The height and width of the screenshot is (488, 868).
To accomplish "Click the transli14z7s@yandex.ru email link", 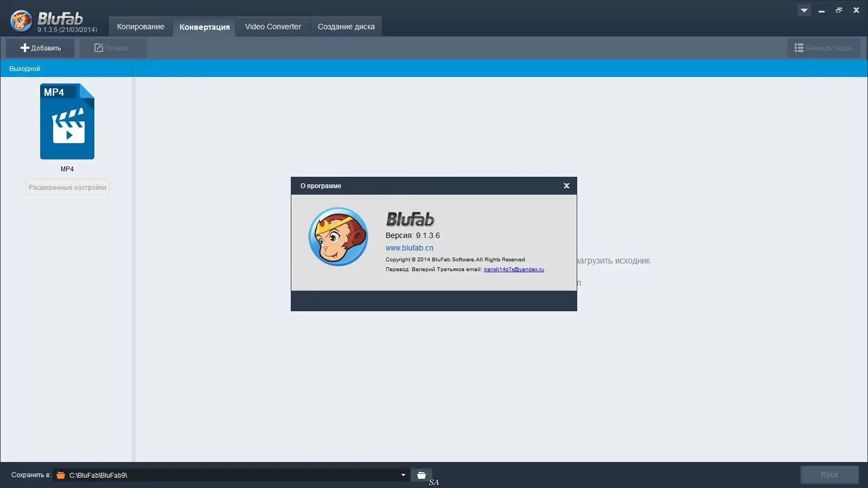I will point(514,269).
